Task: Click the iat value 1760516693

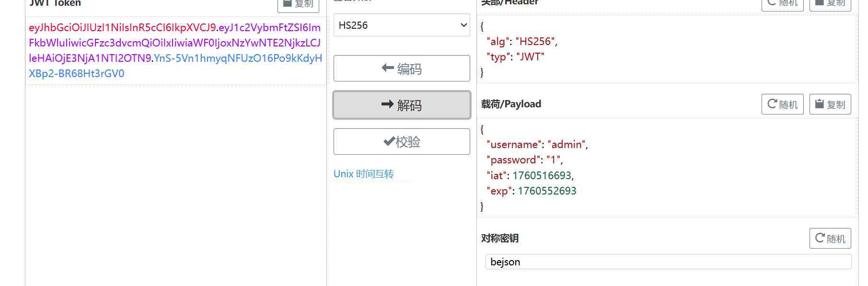Action: [542, 176]
